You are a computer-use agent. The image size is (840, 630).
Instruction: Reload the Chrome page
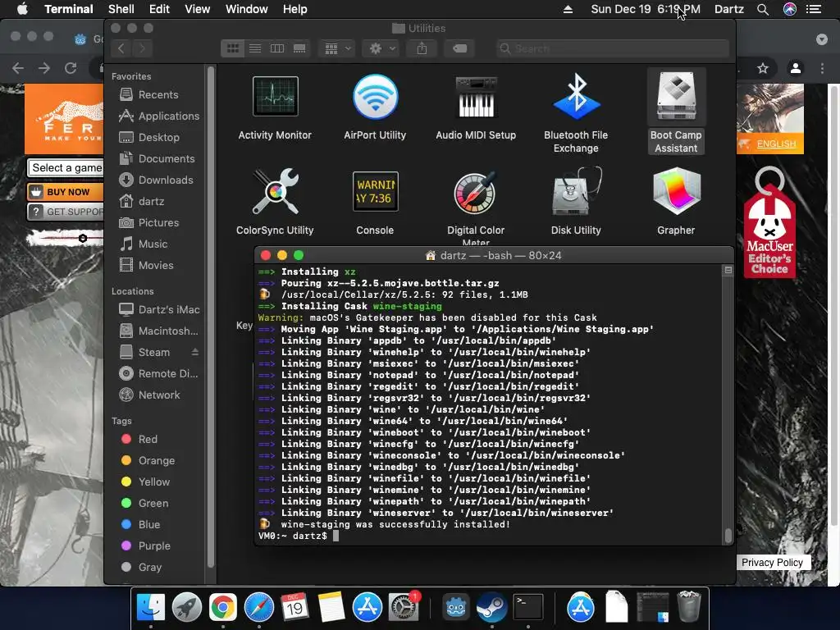(71, 68)
